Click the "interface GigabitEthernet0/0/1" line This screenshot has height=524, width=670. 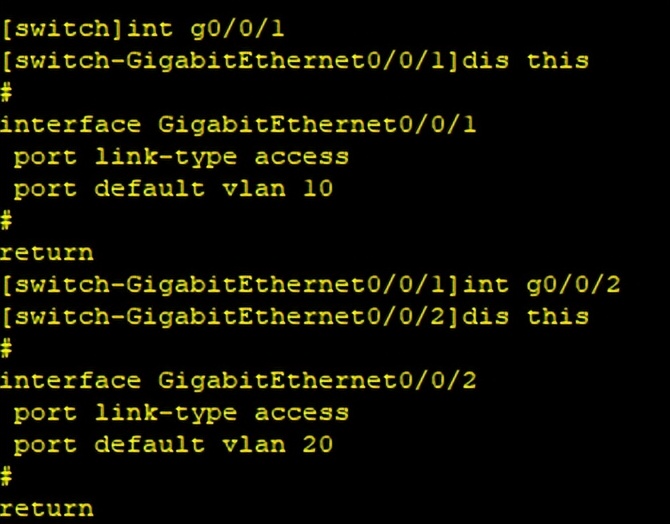click(x=238, y=125)
